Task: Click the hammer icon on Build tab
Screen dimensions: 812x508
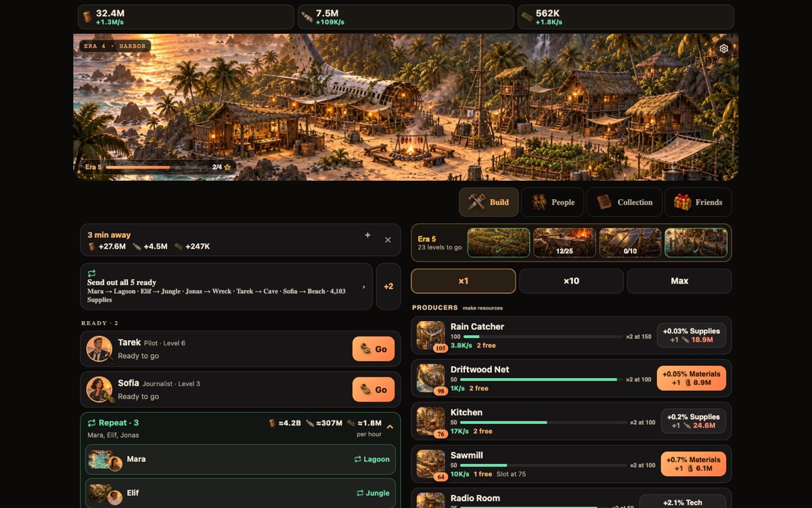Action: tap(477, 202)
